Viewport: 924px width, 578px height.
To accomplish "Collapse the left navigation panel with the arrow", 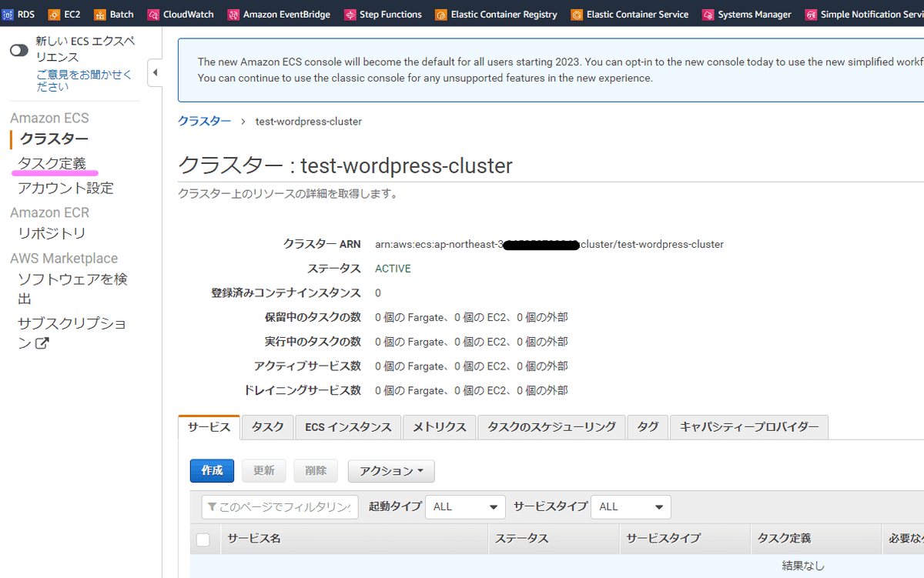I will (155, 72).
